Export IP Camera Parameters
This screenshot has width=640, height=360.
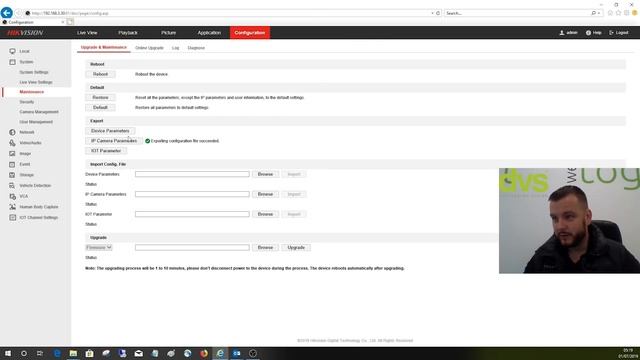click(x=114, y=141)
